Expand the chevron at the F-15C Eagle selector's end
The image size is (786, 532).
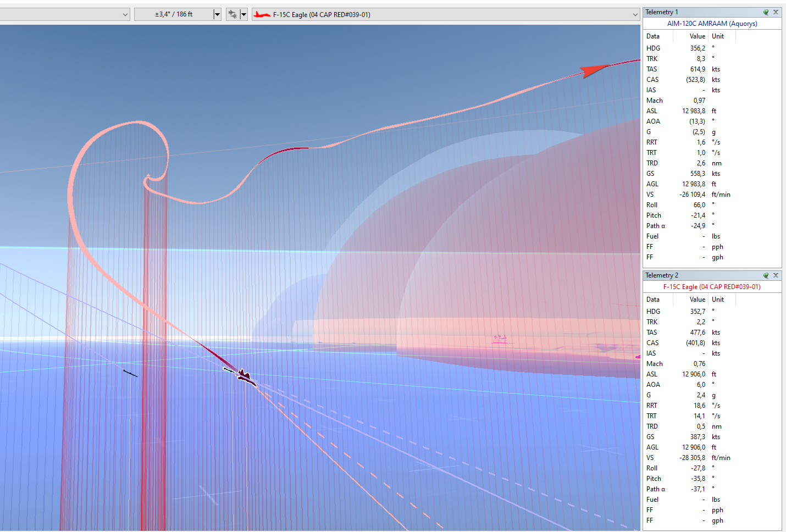tap(635, 15)
